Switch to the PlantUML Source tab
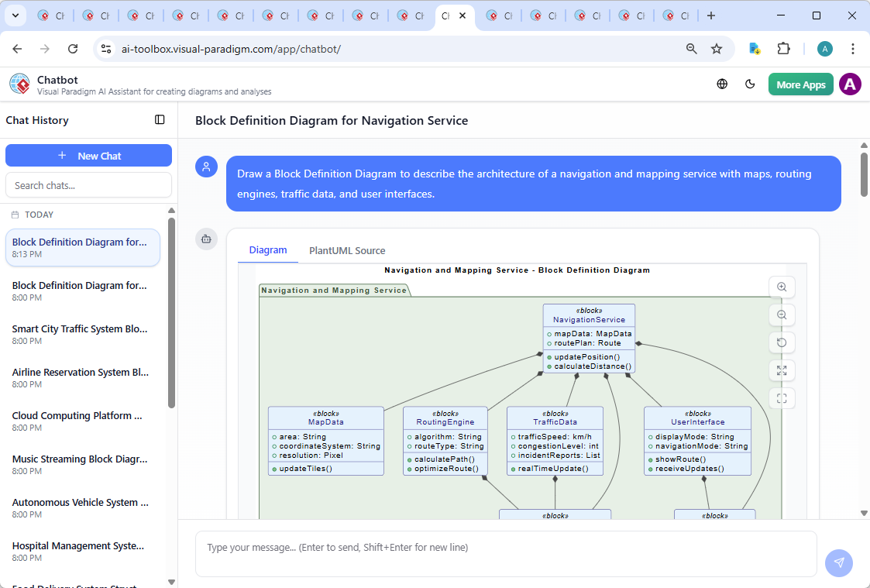 (347, 250)
